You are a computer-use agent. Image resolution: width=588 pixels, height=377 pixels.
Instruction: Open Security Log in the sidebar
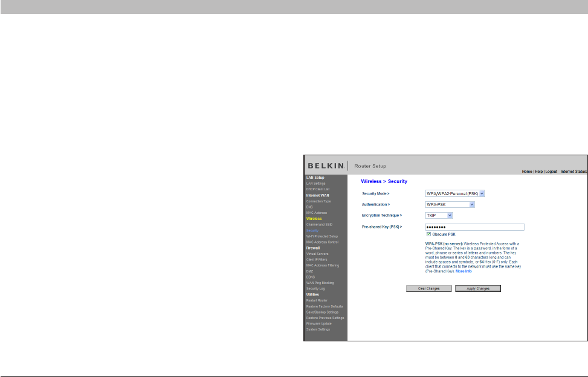coord(315,289)
